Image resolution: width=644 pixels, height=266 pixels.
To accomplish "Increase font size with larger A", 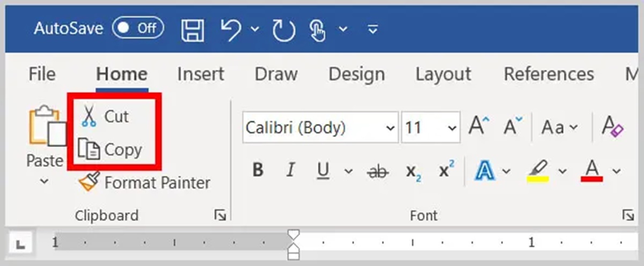I will [x=479, y=127].
